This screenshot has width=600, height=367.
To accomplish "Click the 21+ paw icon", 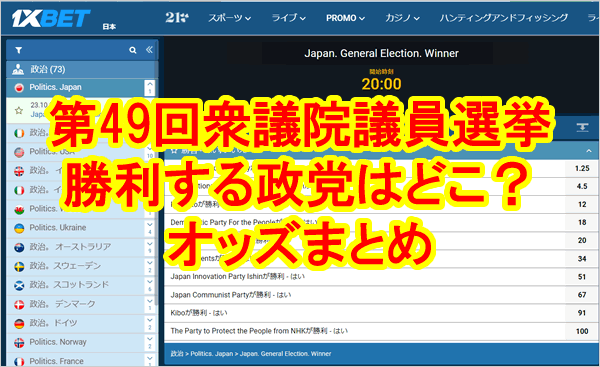I will [177, 18].
